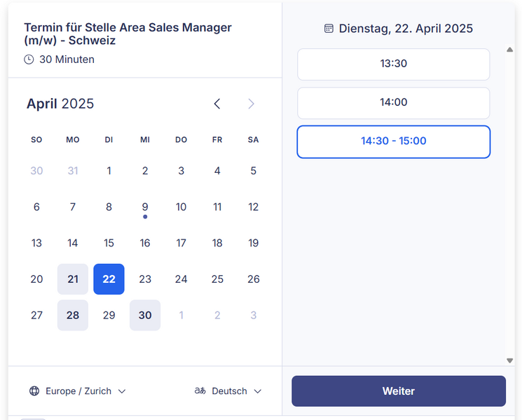Select highlighted April 22 date
The width and height of the screenshot is (522, 420).
coord(109,279)
